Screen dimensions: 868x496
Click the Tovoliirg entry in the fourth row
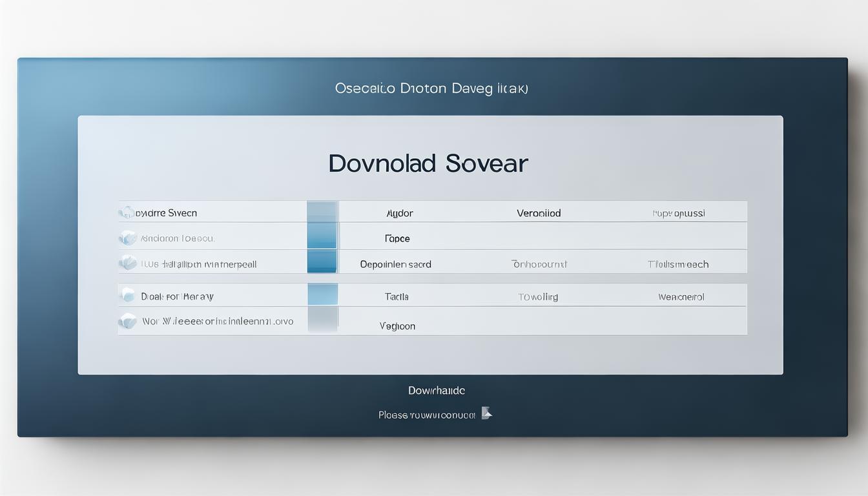click(x=538, y=297)
